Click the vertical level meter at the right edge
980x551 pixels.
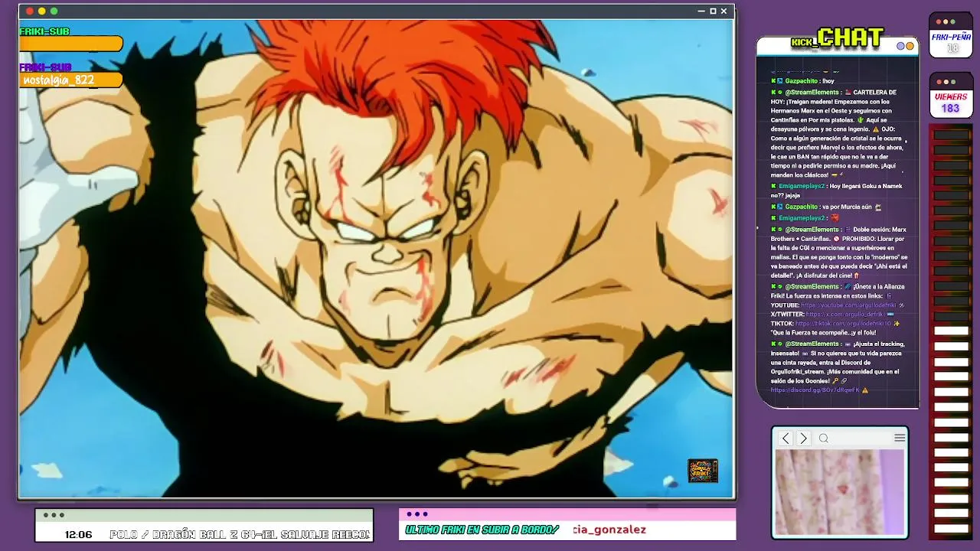[x=951, y=332]
